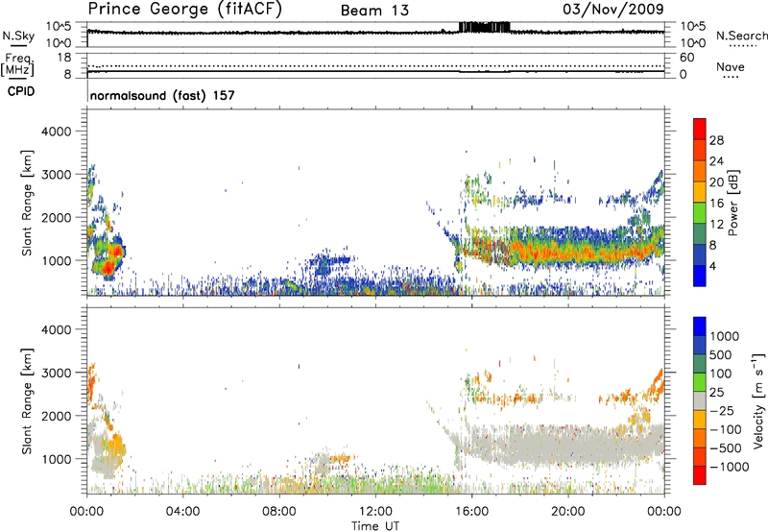The height and width of the screenshot is (532, 768).
Task: Click the "Velocity [m s-1]" colorbar title
Action: click(758, 401)
